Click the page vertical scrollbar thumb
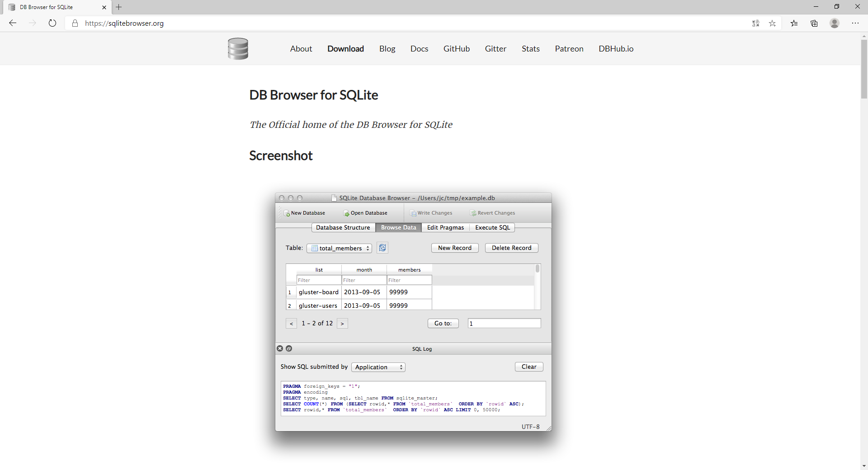 click(x=864, y=69)
